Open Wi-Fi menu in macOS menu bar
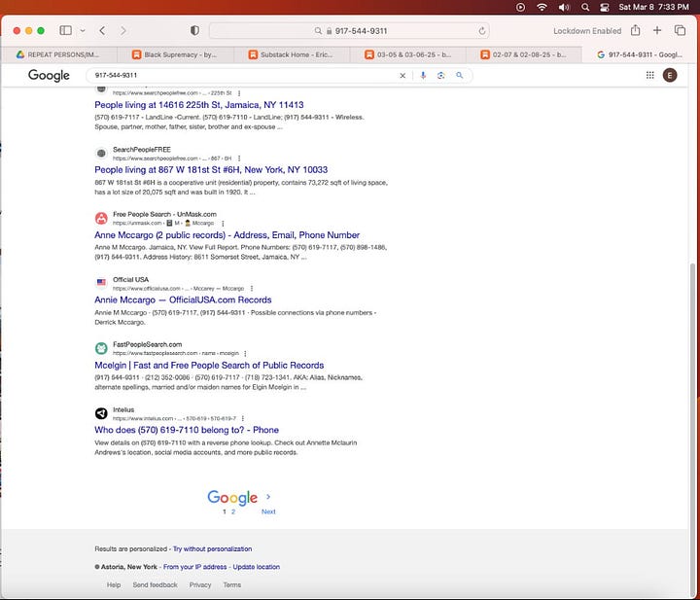Image resolution: width=700 pixels, height=600 pixels. (542, 7)
